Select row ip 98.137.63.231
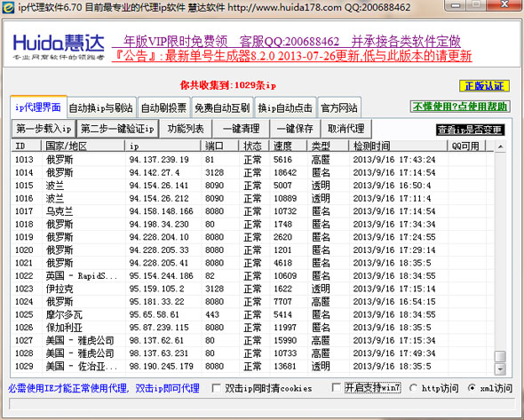This screenshot has height=420, width=524. pos(252,353)
